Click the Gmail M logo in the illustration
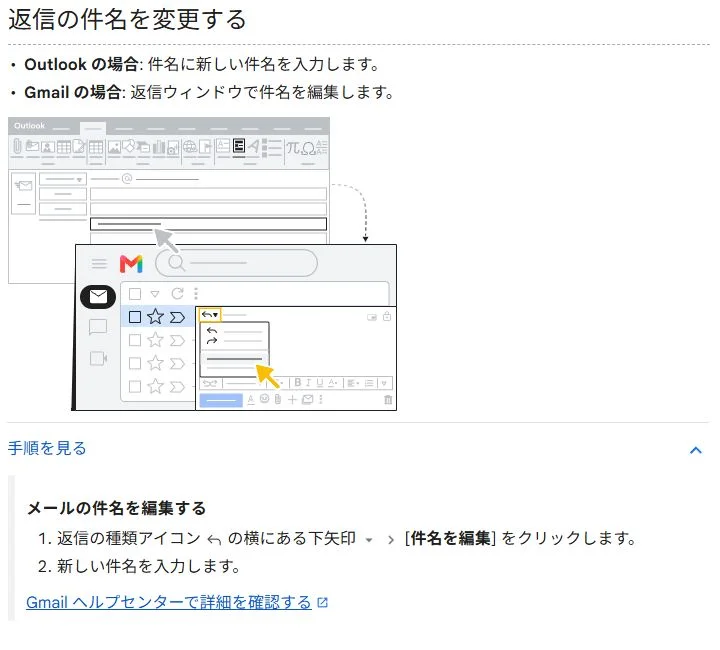This screenshot has height=650, width=720. (131, 264)
